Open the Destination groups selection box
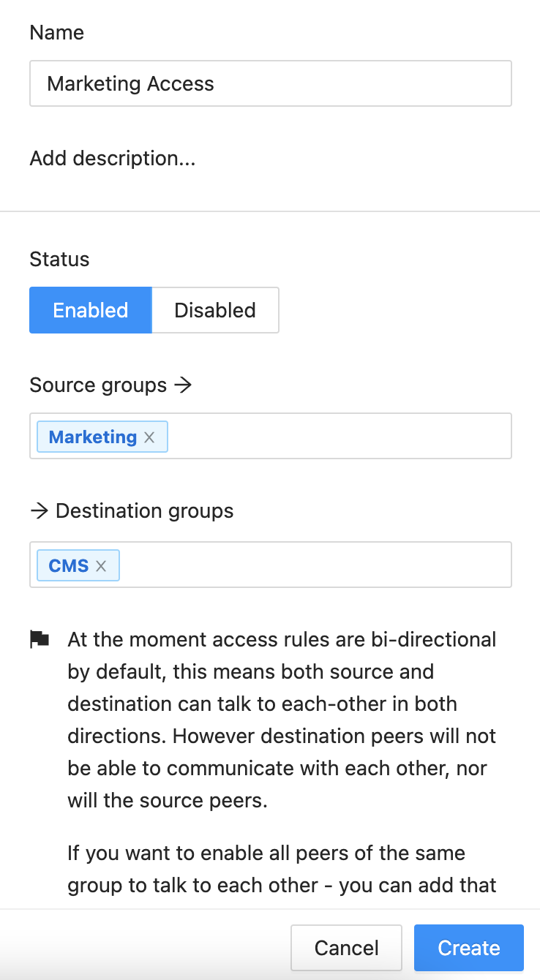This screenshot has width=540, height=980. 315,565
